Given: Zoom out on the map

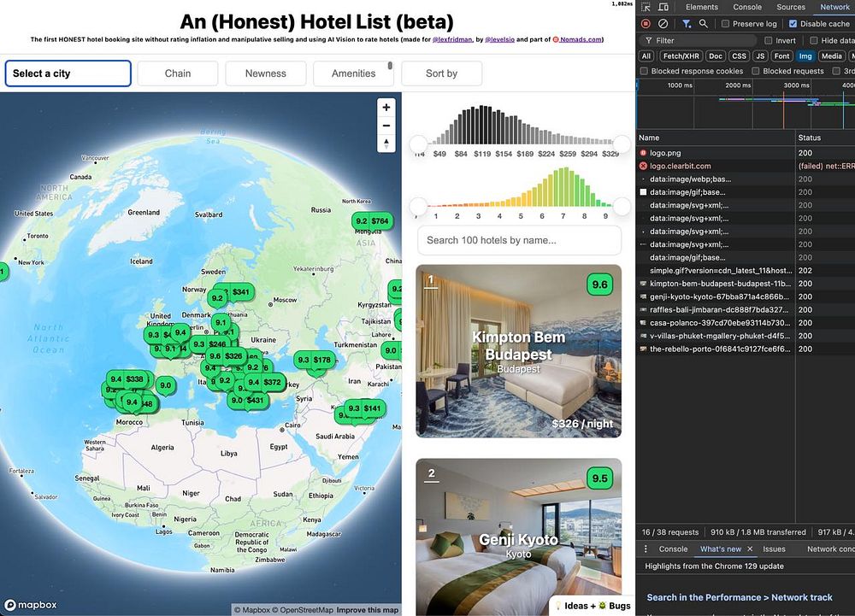Looking at the screenshot, I should (x=386, y=126).
